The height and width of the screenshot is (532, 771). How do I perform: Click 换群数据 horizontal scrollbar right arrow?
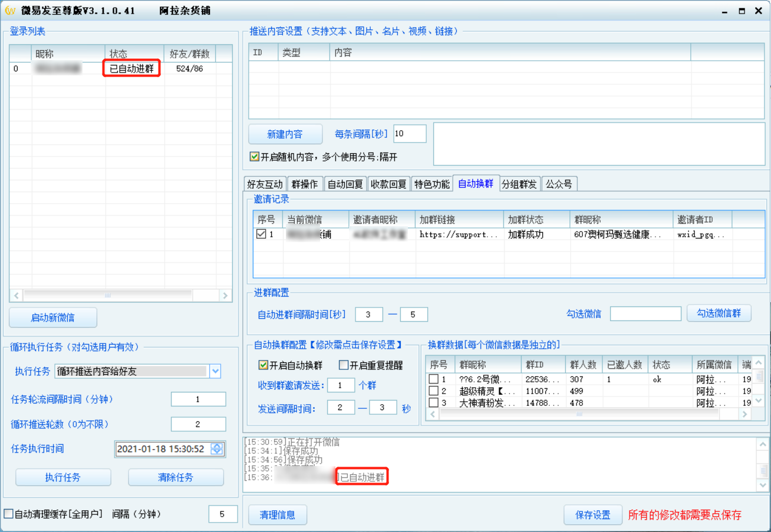pyautogui.click(x=745, y=415)
